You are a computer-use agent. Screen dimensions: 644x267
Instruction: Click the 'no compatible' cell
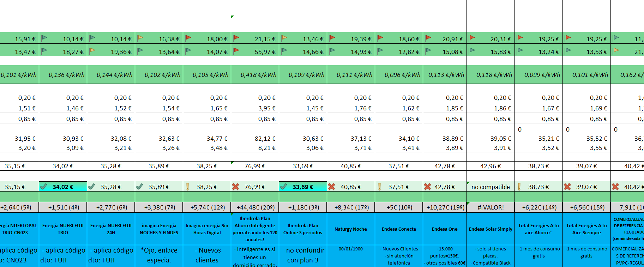pos(491,187)
